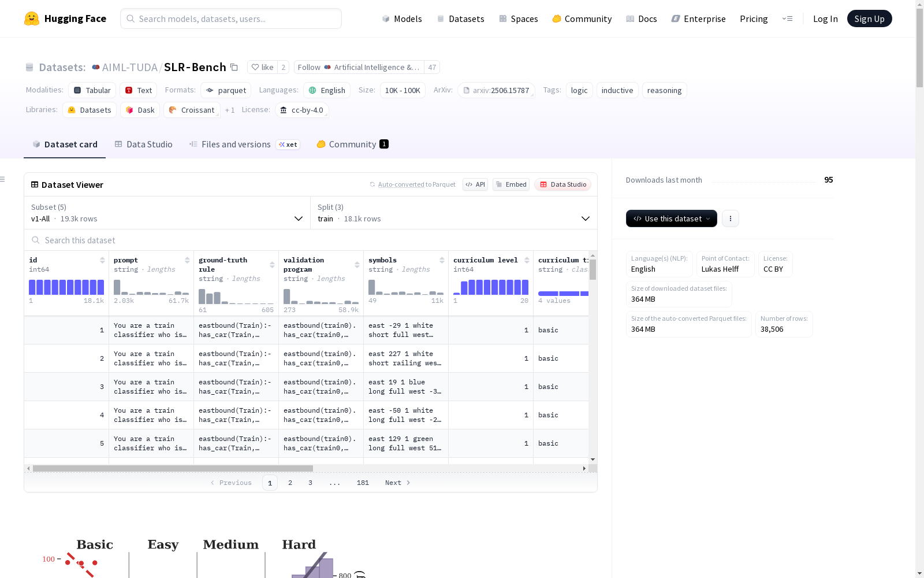This screenshot has height=578, width=924.
Task: Expand the Use this dataset dropdown
Action: (x=672, y=218)
